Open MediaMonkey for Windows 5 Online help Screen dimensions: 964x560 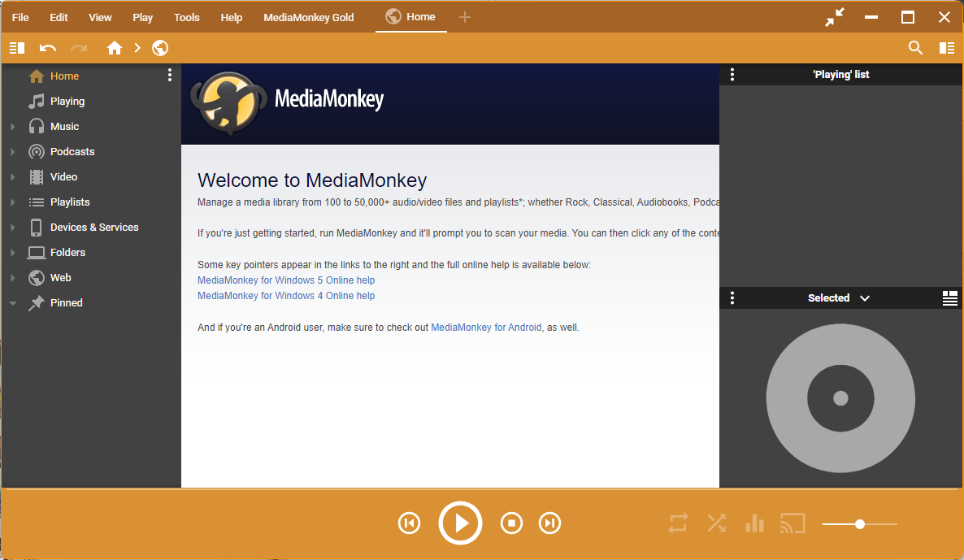click(286, 280)
